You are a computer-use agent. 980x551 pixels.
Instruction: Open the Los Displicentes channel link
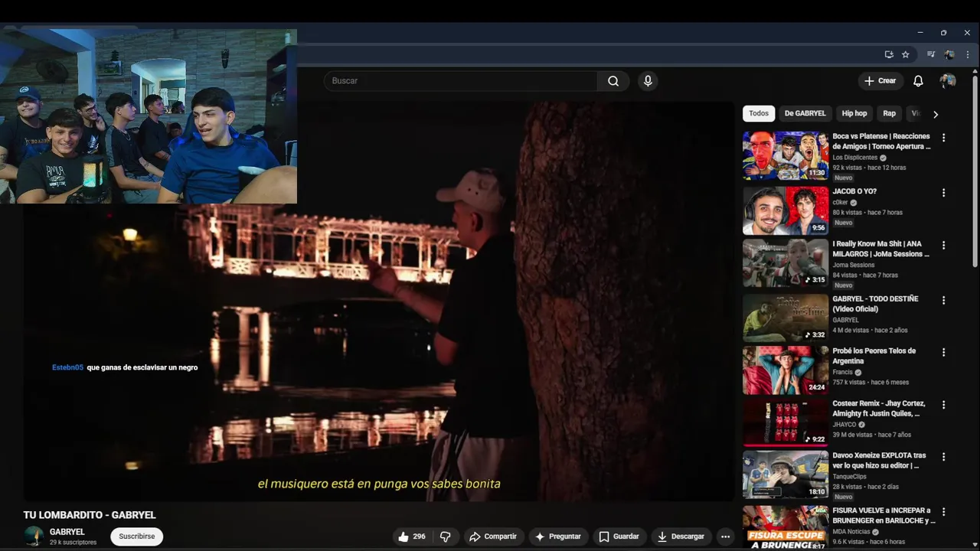point(854,158)
